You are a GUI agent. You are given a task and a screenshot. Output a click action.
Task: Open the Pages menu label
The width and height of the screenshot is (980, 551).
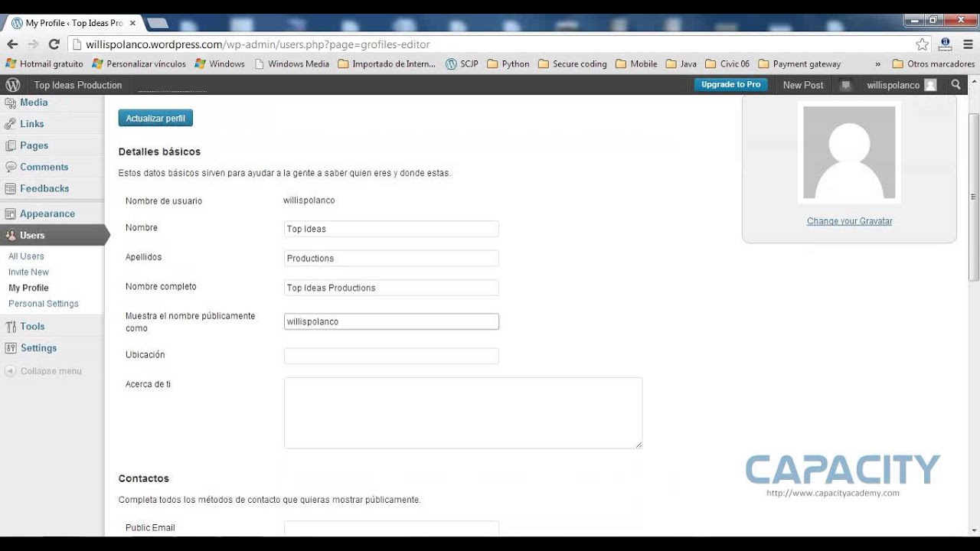click(34, 145)
